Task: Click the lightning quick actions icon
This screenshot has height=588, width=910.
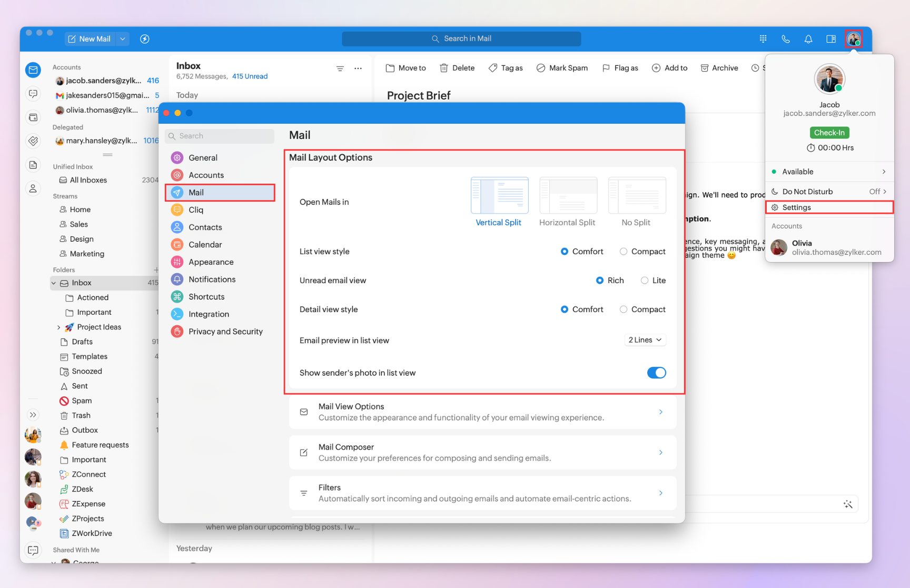Action: pyautogui.click(x=145, y=39)
